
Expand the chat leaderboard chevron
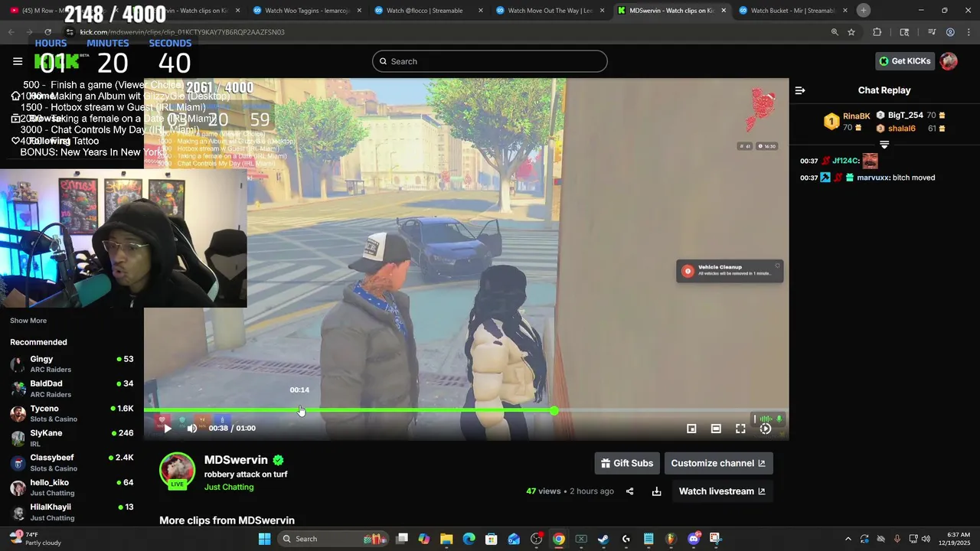click(x=884, y=145)
